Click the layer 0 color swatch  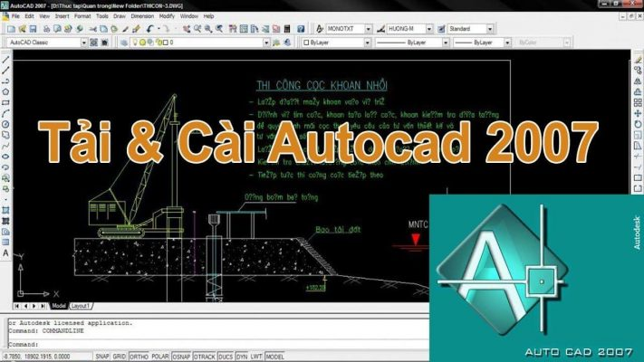tap(166, 43)
